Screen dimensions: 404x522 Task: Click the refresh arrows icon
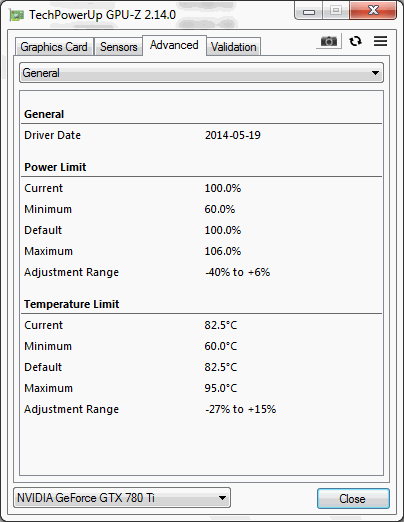(355, 41)
